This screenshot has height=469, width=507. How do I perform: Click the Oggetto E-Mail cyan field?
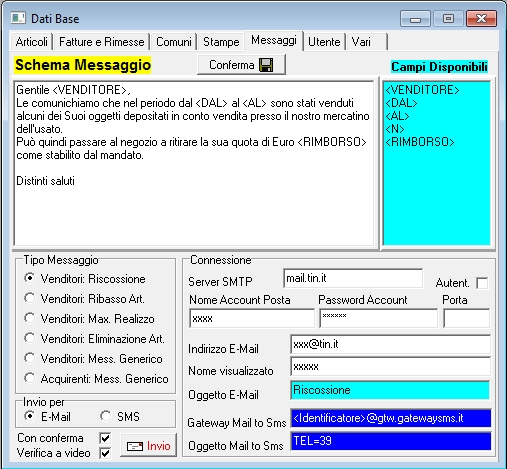coord(390,390)
